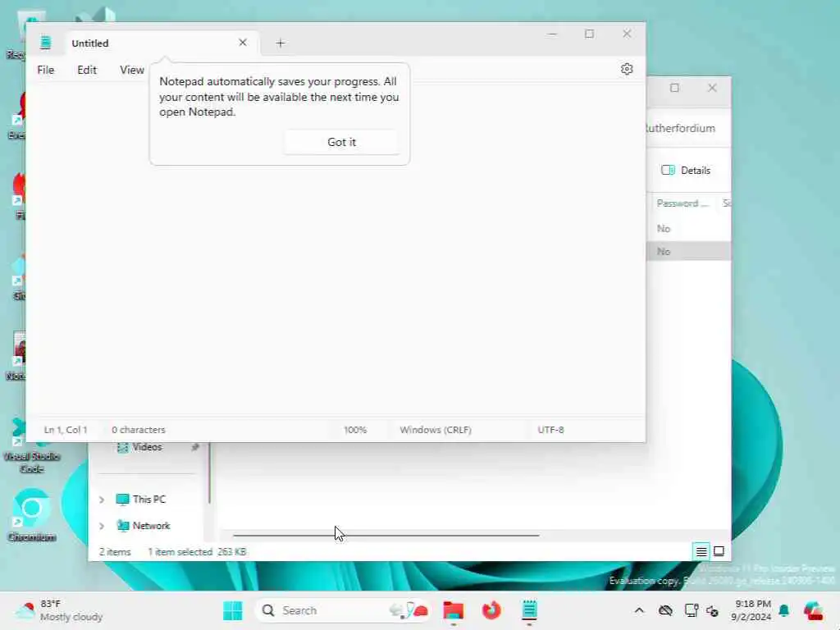The width and height of the screenshot is (840, 630).
Task: Open Videos folder in Explorer sidebar
Action: point(147,447)
